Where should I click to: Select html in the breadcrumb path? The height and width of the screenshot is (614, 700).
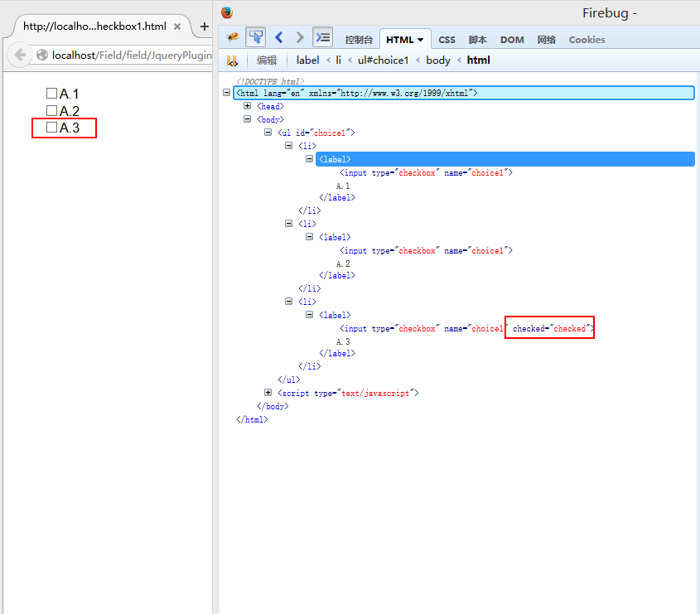[x=479, y=60]
